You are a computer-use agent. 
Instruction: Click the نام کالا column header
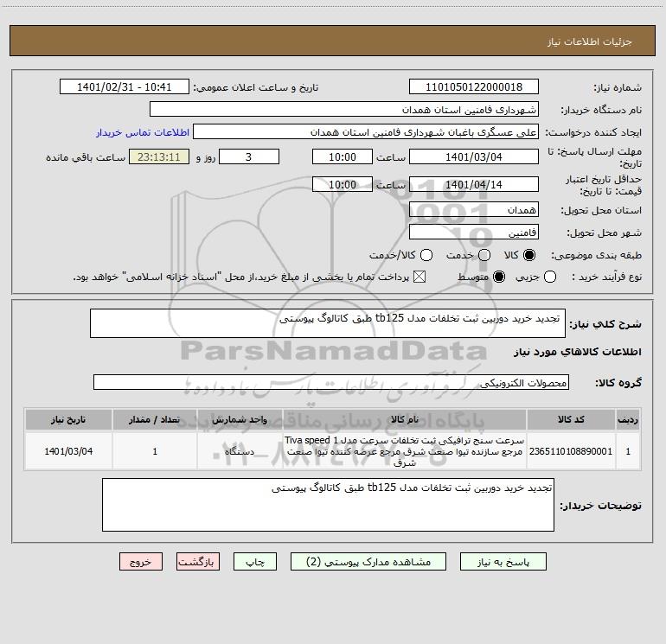[405, 420]
